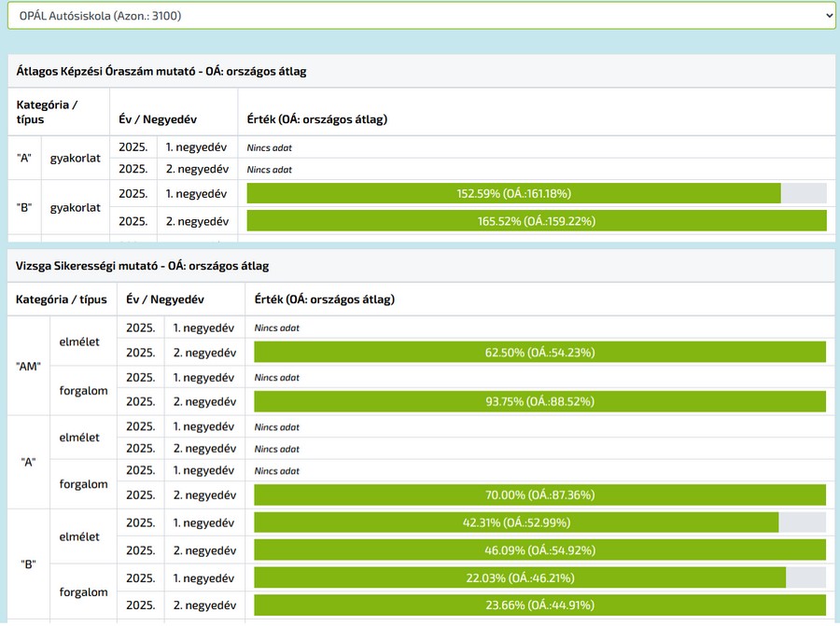Click the 165.52% training hours progress bar
The height and width of the screenshot is (626, 840).
pyautogui.click(x=537, y=221)
